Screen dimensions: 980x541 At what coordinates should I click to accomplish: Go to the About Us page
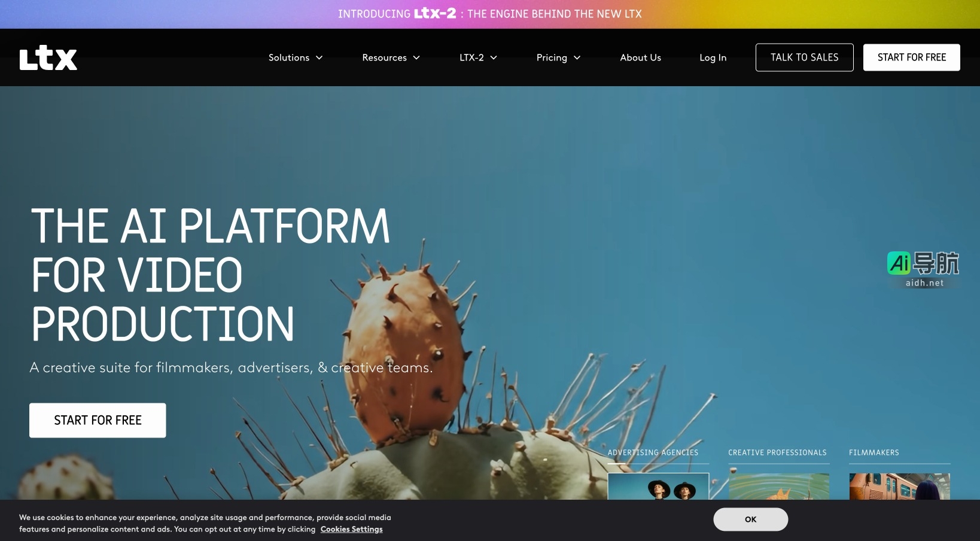click(x=640, y=58)
